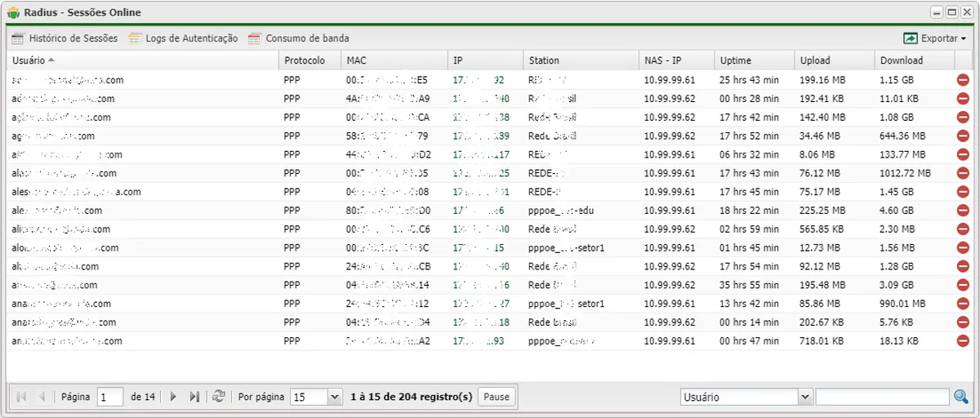Open the Por página size dropdown
The image size is (980, 418).
(x=334, y=397)
